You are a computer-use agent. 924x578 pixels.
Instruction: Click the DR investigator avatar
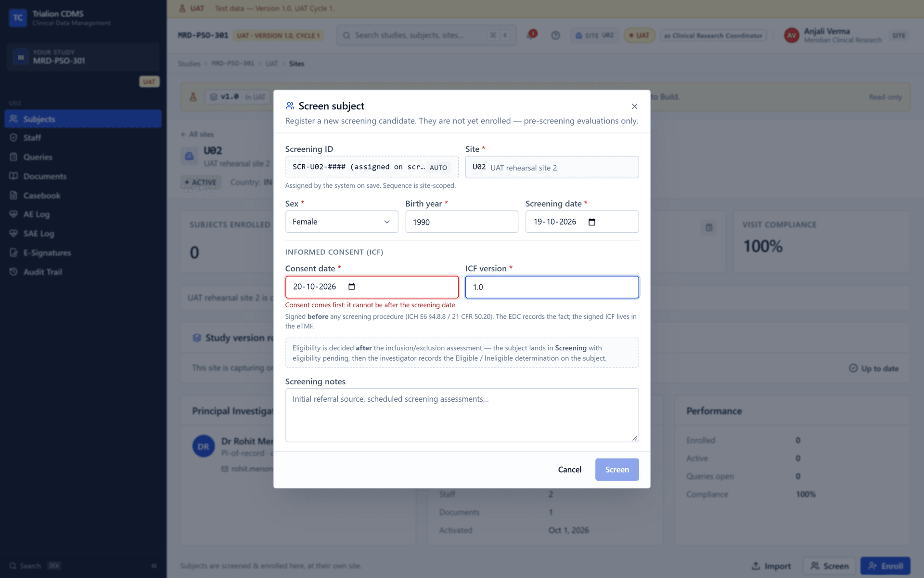tap(204, 447)
